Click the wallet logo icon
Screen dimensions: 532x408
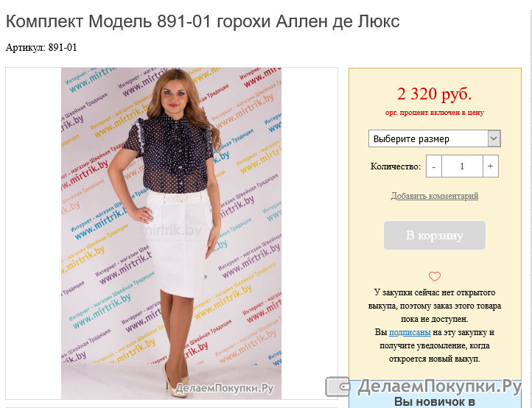tap(337, 387)
